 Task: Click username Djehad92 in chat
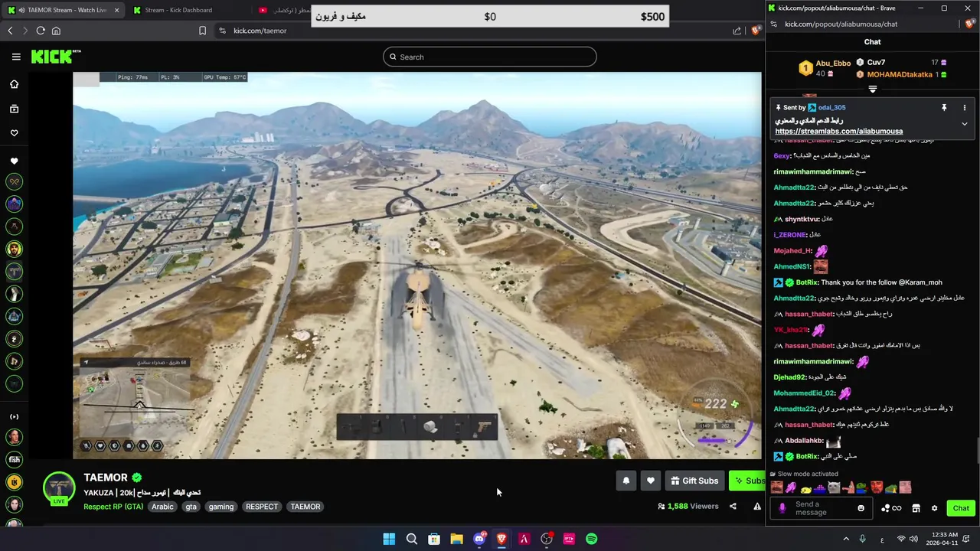[790, 377]
